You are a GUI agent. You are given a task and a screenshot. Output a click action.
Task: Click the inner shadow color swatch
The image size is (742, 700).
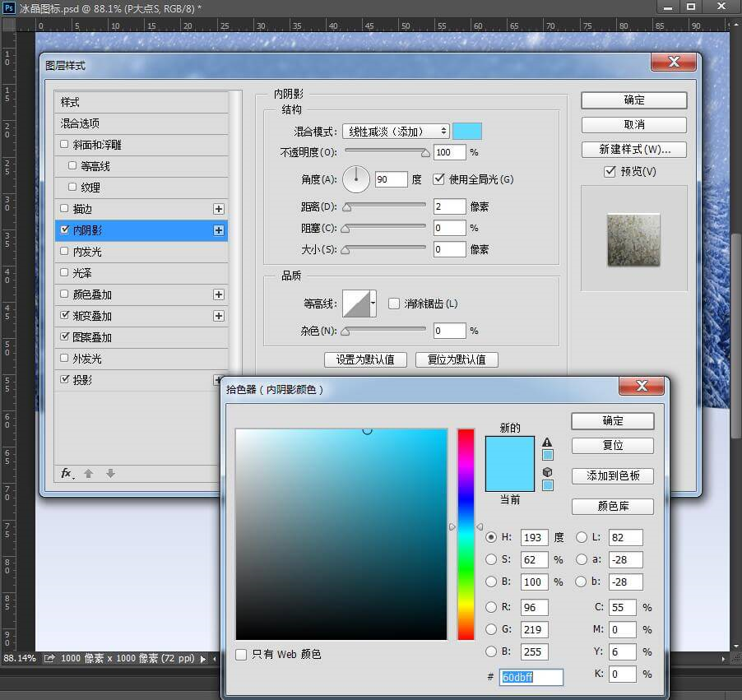(467, 132)
